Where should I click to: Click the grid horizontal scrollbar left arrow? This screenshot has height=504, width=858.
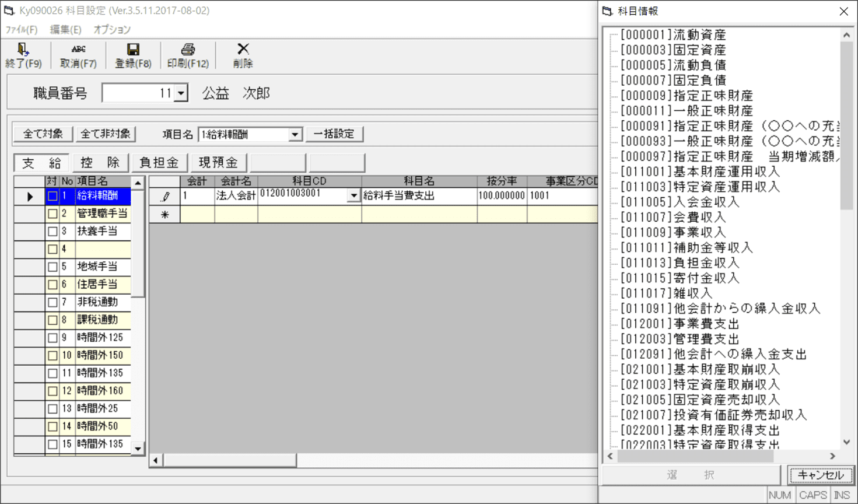point(155,460)
